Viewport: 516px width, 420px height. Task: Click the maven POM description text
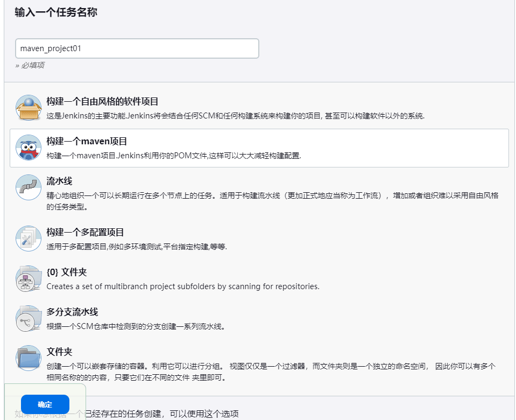pos(174,156)
